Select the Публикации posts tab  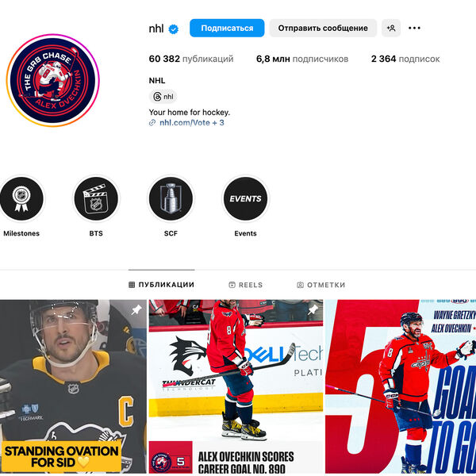click(162, 285)
